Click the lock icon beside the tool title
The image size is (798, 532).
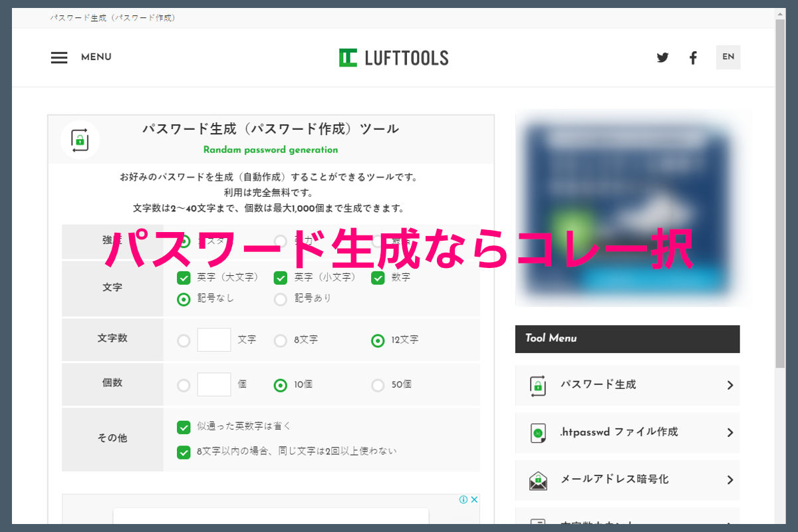[x=80, y=140]
